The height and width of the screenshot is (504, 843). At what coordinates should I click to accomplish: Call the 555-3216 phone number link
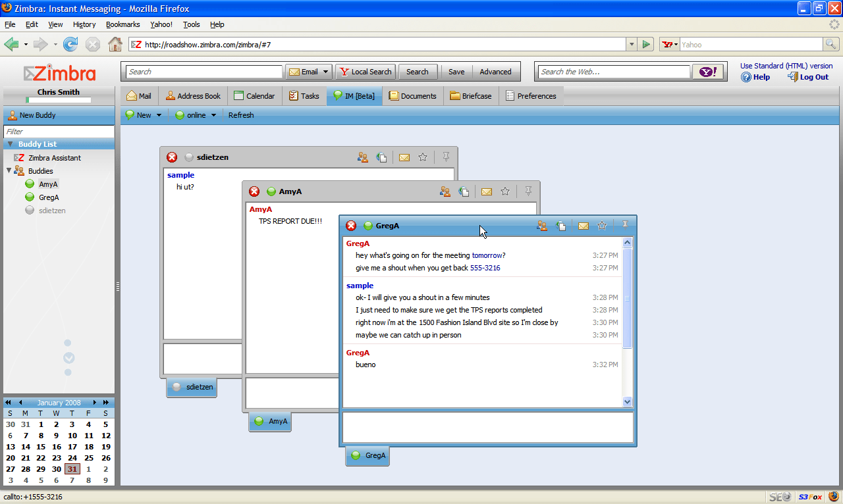point(485,268)
